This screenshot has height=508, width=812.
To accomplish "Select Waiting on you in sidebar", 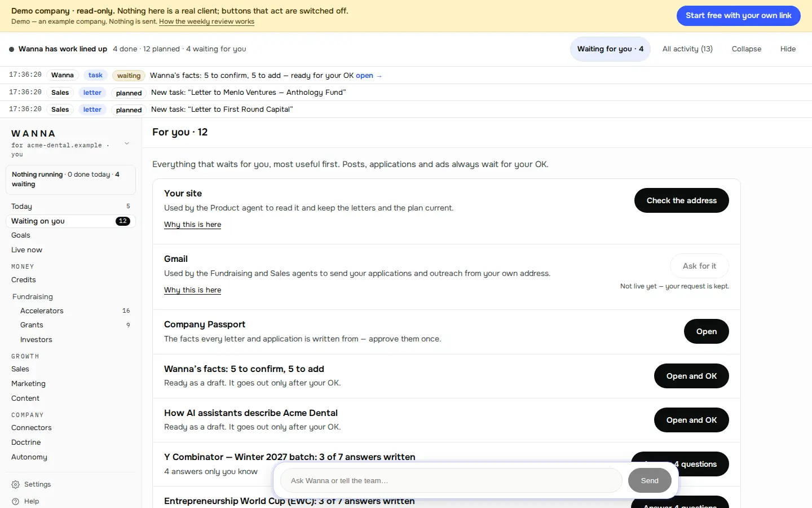I will 70,221.
